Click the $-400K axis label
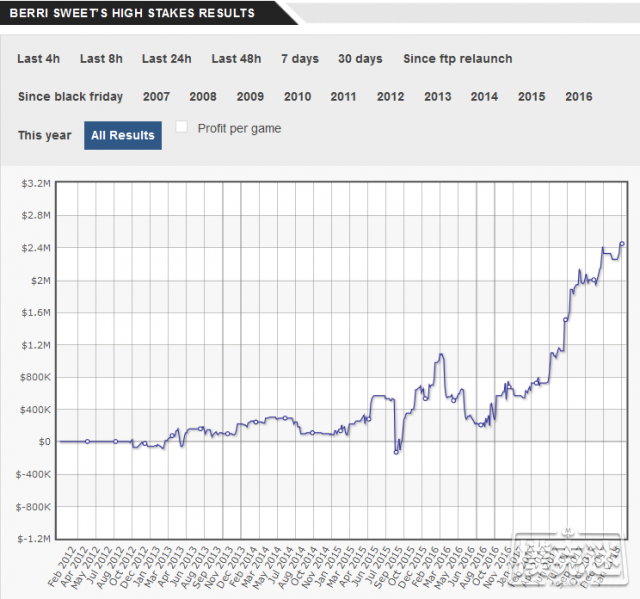Screen dimensions: 640x599 tap(33, 475)
